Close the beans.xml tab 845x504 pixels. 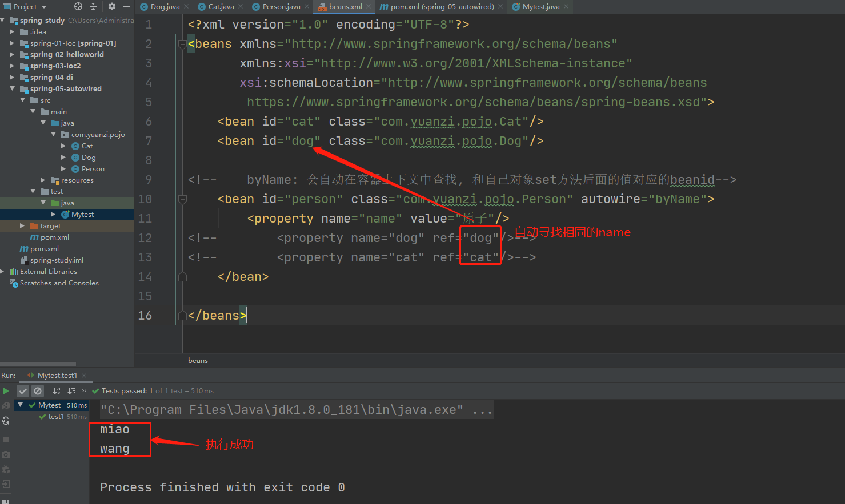click(x=369, y=7)
